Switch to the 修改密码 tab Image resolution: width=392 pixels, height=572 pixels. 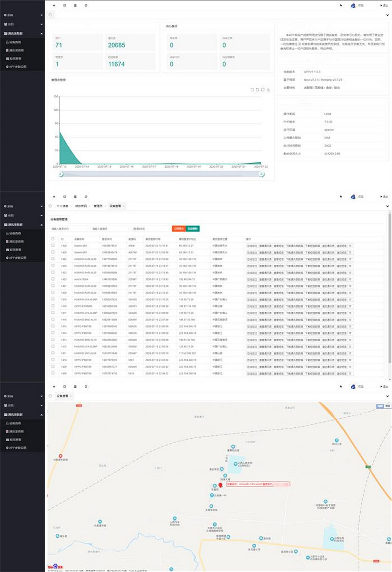pyautogui.click(x=81, y=206)
